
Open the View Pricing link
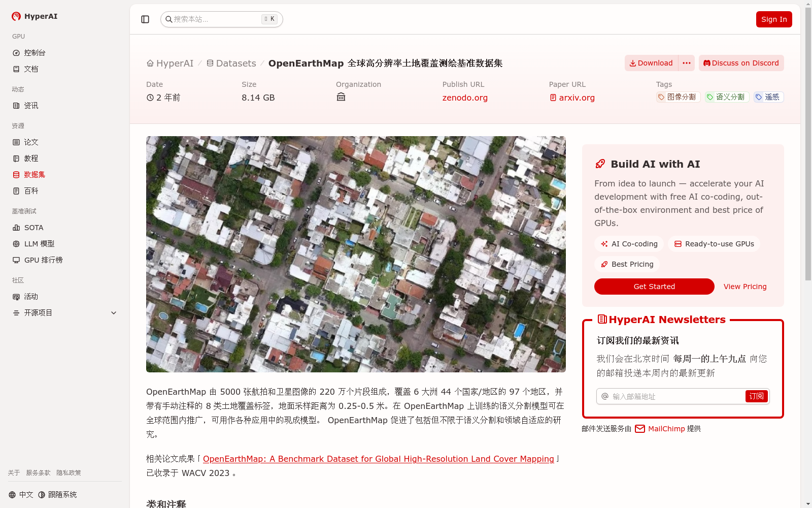[x=745, y=287]
